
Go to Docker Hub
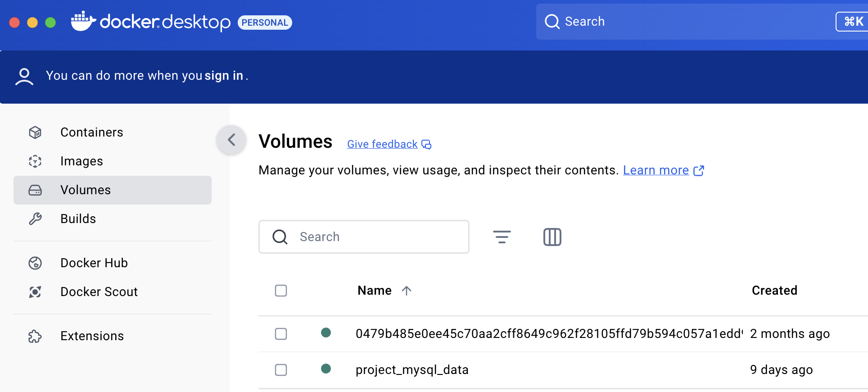(113, 263)
